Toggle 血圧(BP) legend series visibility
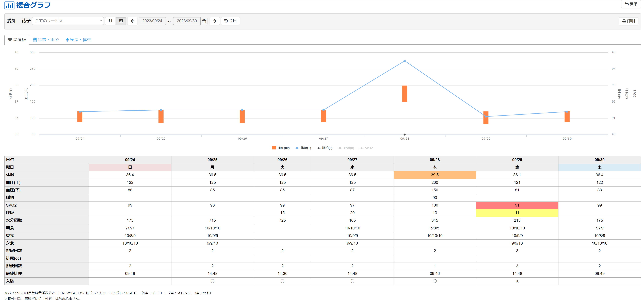Image resolution: width=644 pixels, height=302 pixels. click(281, 148)
